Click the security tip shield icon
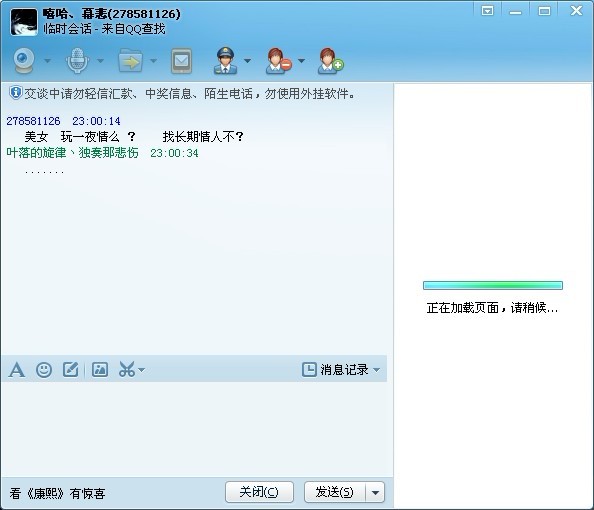Screen dimensions: 594x510 16,93
